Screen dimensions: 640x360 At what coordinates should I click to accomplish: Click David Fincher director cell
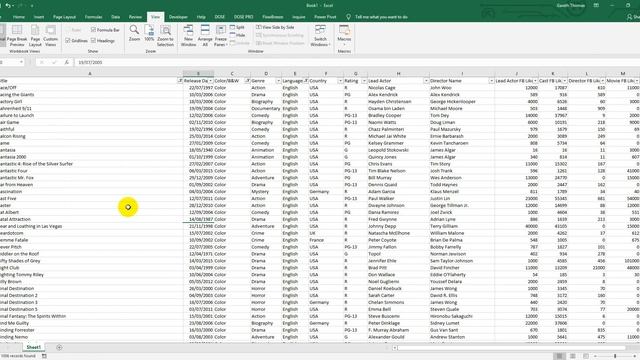462,268
